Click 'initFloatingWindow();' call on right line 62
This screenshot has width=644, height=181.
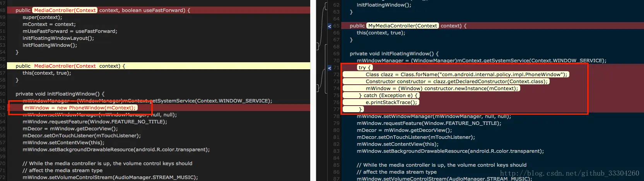[384, 5]
